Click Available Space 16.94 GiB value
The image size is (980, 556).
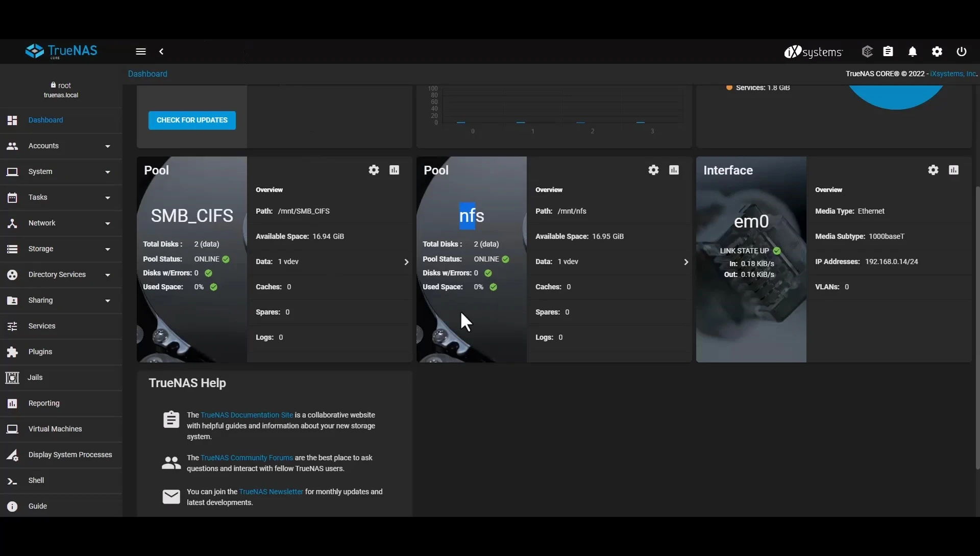[328, 236]
